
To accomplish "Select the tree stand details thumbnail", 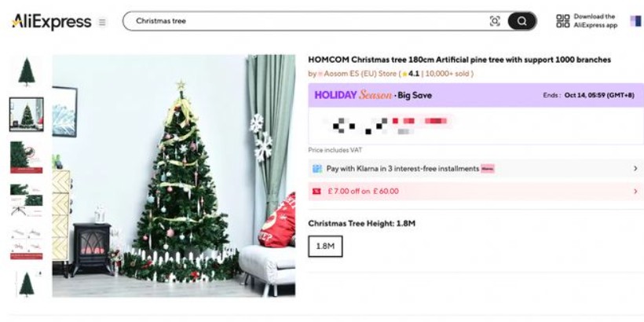I will click(x=27, y=200).
